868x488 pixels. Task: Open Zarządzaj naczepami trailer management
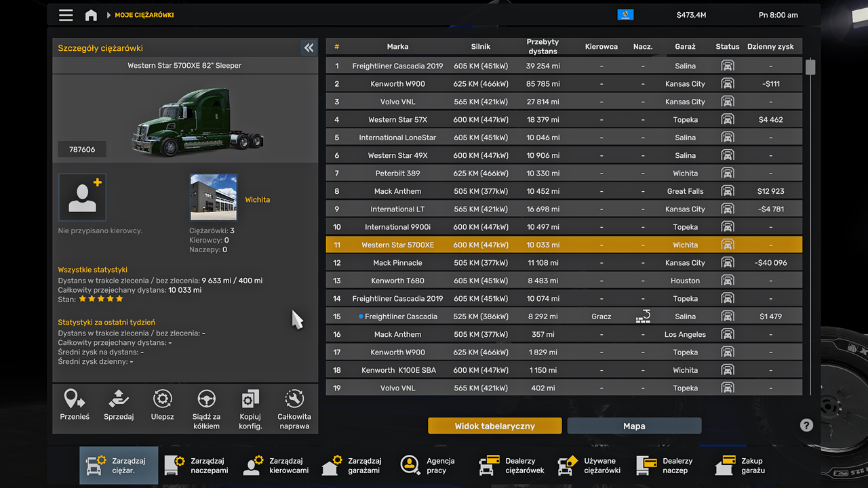coord(197,466)
